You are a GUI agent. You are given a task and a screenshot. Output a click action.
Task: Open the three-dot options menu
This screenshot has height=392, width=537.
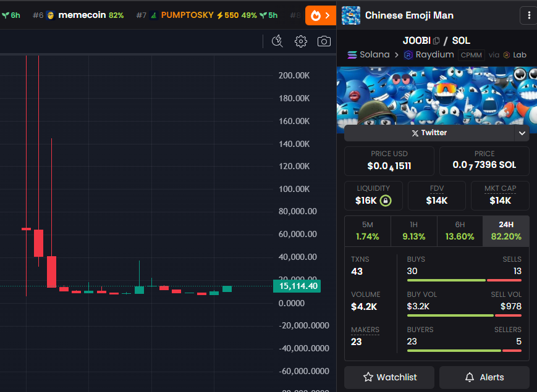(529, 15)
